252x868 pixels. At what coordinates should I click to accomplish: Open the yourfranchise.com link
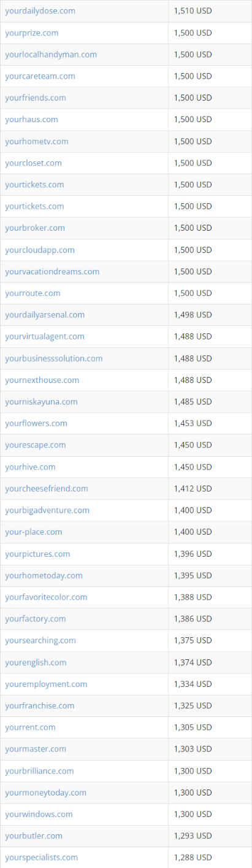40,706
